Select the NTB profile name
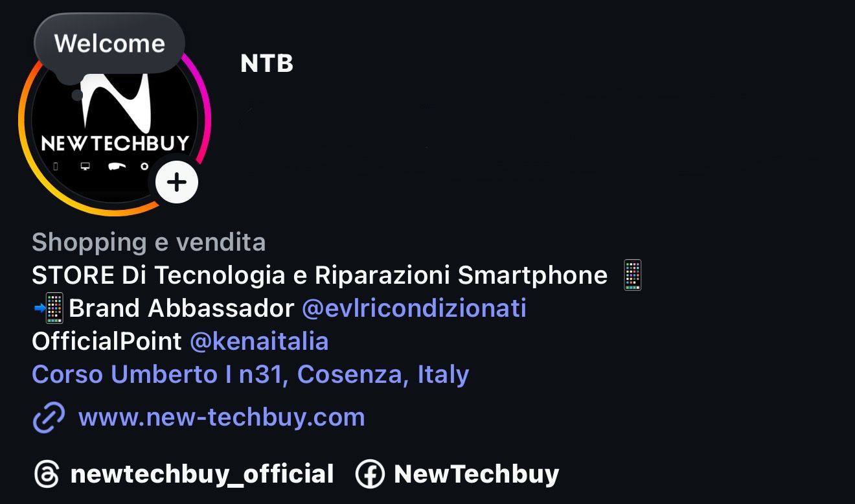The width and height of the screenshot is (855, 504). [x=267, y=63]
